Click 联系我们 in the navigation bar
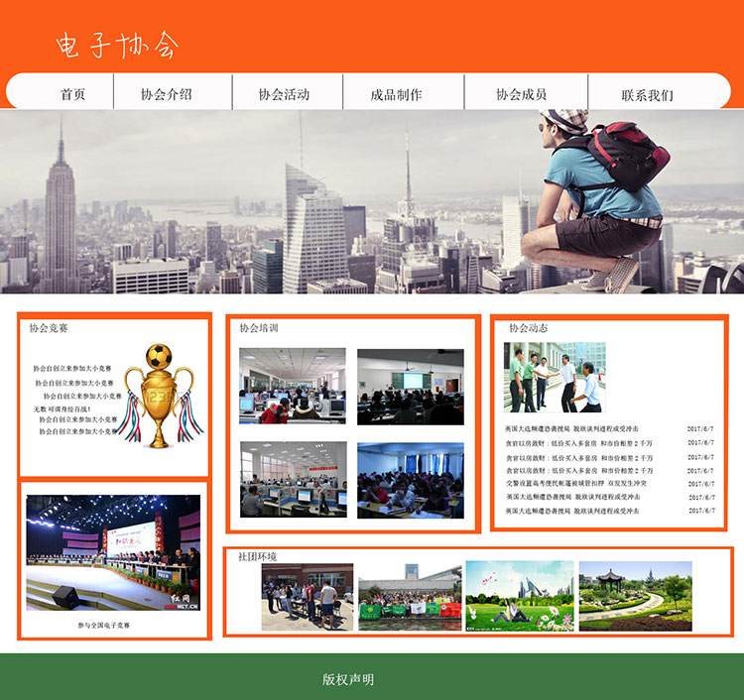744x700 pixels. click(647, 96)
